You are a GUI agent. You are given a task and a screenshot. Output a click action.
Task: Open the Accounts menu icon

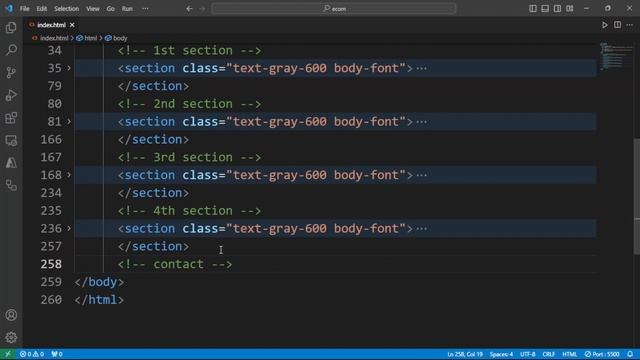tap(11, 315)
